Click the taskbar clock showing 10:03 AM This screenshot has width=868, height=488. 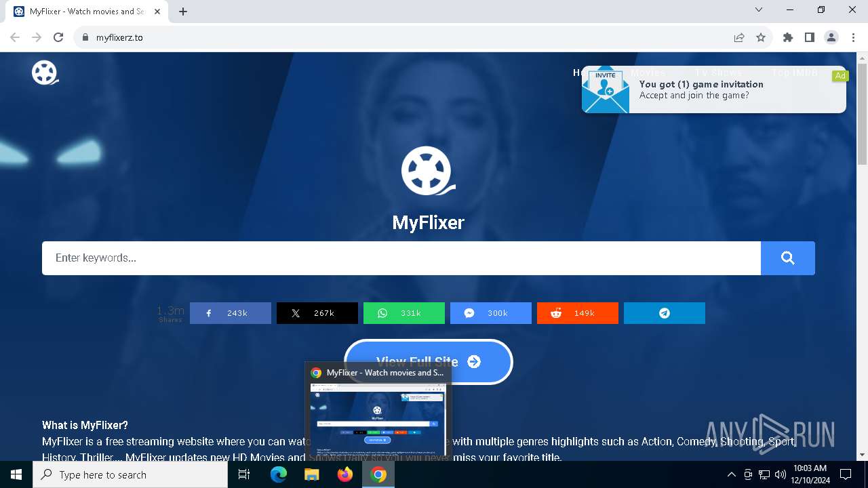(810, 474)
